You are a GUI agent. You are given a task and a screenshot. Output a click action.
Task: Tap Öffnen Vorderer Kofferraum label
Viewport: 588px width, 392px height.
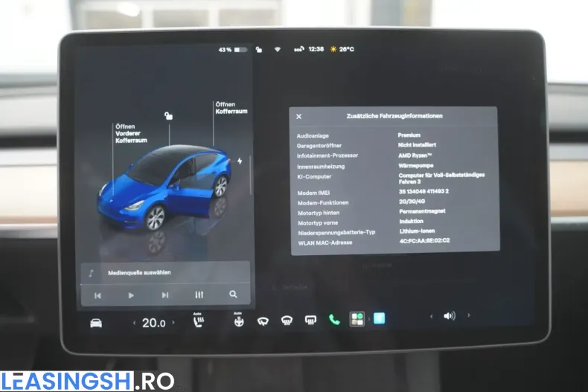pos(131,133)
